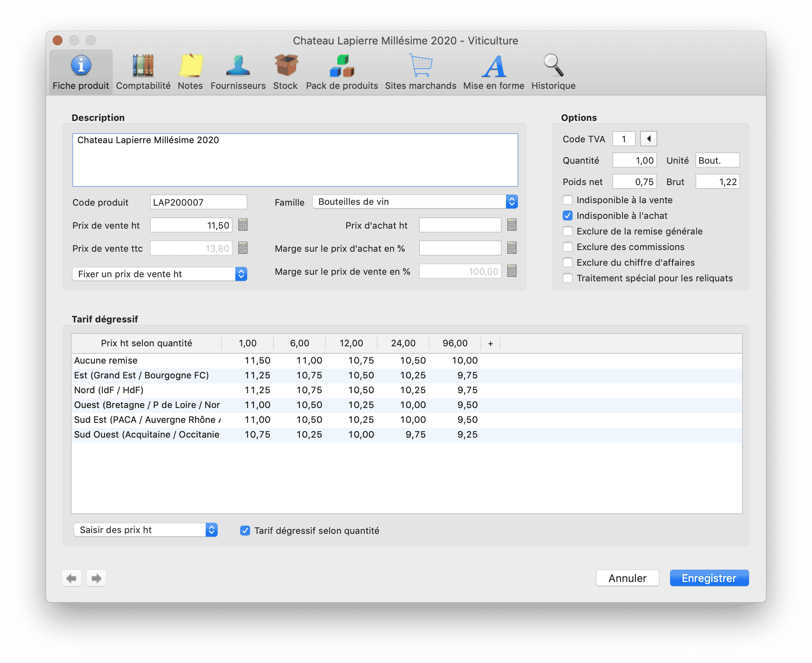Click calculator icon next to Prix de vente ht
Image resolution: width=812 pixels, height=663 pixels.
[x=243, y=225]
